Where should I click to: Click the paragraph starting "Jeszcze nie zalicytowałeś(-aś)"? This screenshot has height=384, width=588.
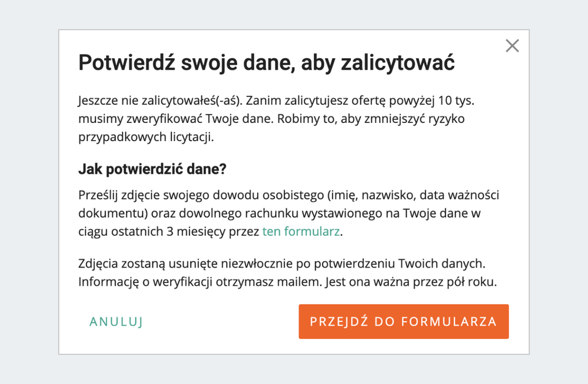pyautogui.click(x=275, y=119)
